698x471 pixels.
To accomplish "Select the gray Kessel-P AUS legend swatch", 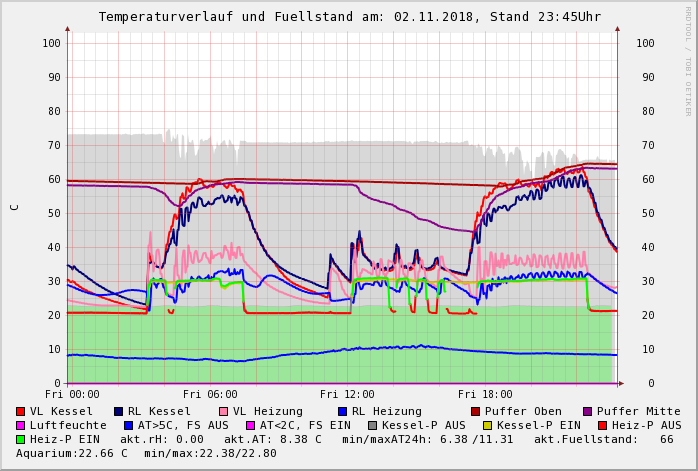I will point(372,425).
